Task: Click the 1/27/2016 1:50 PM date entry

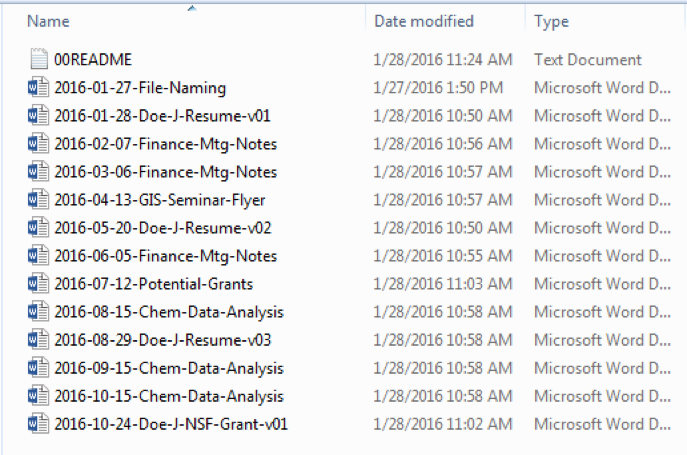Action: click(x=438, y=88)
